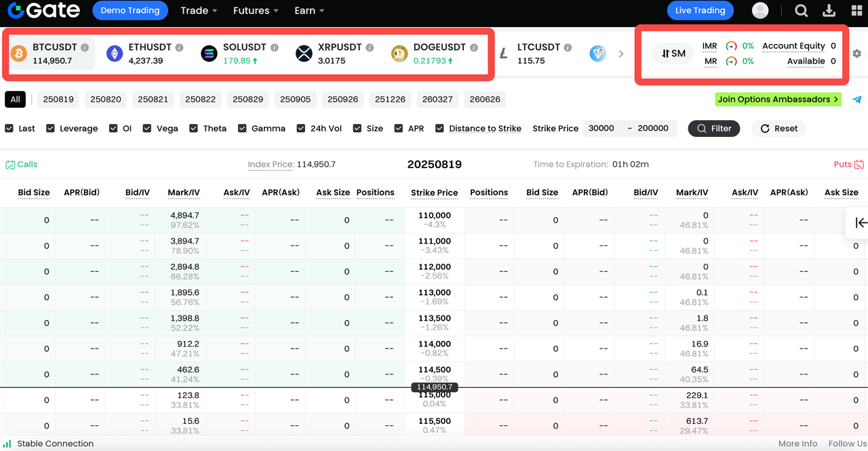
Task: Disable the Distance to Strike checkbox
Action: click(x=439, y=128)
